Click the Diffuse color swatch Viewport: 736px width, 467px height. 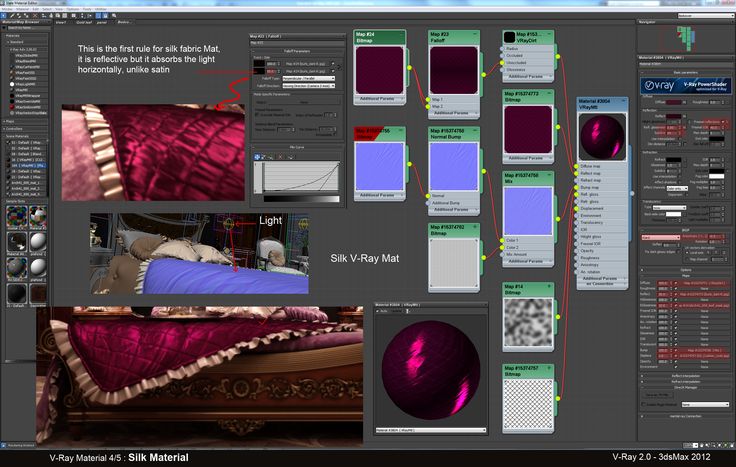[x=674, y=102]
